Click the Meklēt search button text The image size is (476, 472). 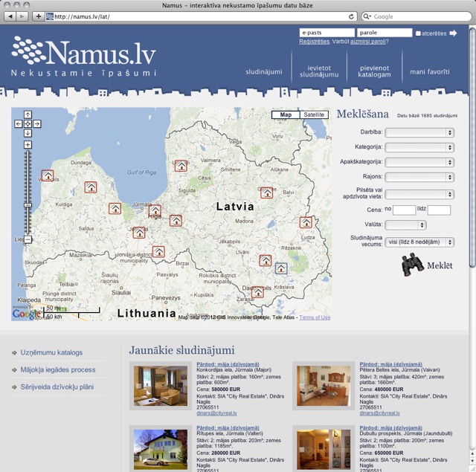(x=440, y=265)
